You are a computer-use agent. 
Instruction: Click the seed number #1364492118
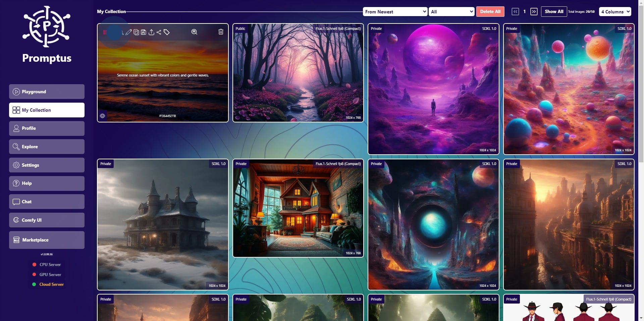coord(167,116)
